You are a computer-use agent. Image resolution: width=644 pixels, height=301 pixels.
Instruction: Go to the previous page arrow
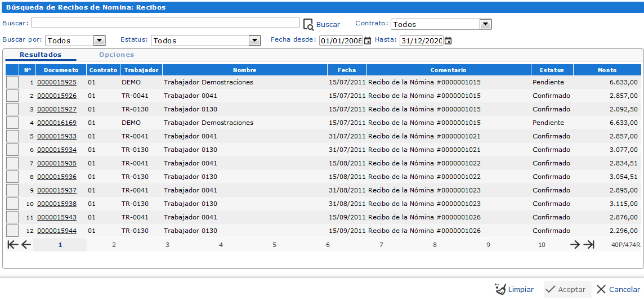[x=26, y=245]
